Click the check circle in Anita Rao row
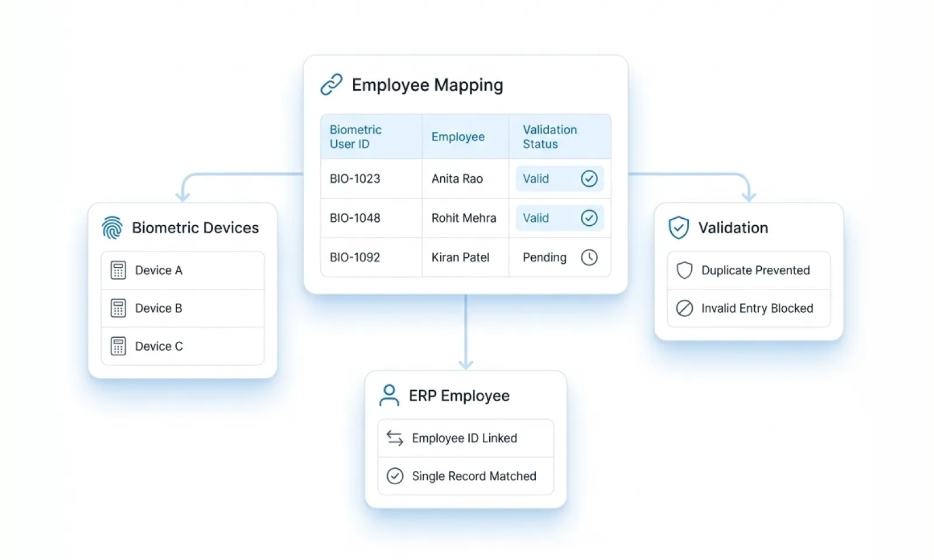Image resolution: width=934 pixels, height=560 pixels. click(x=589, y=178)
